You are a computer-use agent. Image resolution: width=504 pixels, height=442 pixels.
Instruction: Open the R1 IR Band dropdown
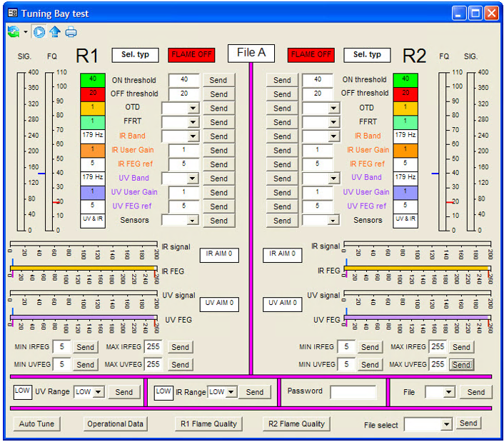pyautogui.click(x=193, y=136)
